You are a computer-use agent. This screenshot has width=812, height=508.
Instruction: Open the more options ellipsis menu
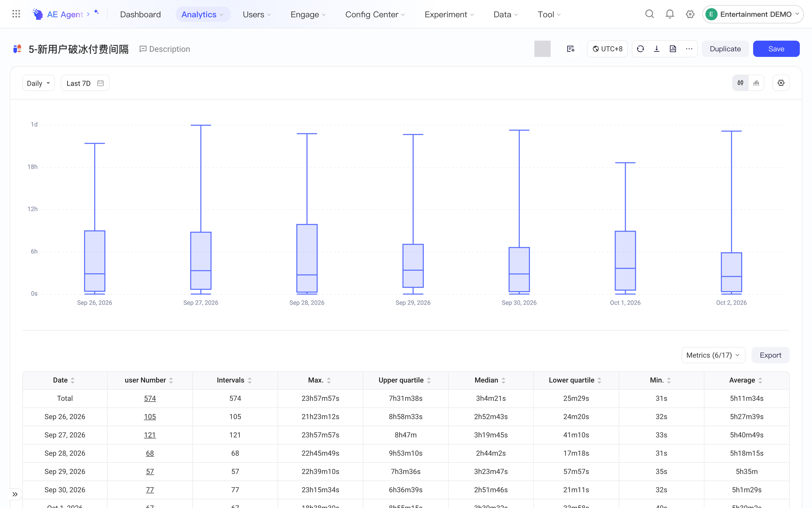coord(689,49)
